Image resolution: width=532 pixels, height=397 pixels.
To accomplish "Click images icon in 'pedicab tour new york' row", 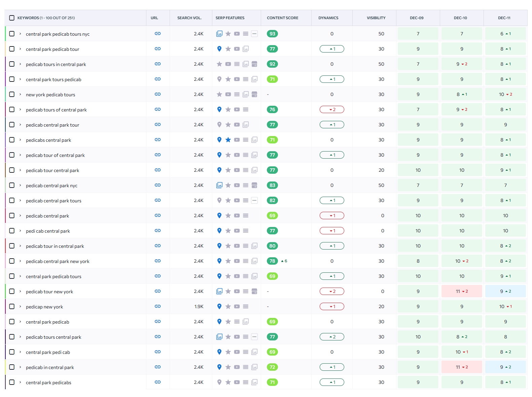I will [x=219, y=291].
